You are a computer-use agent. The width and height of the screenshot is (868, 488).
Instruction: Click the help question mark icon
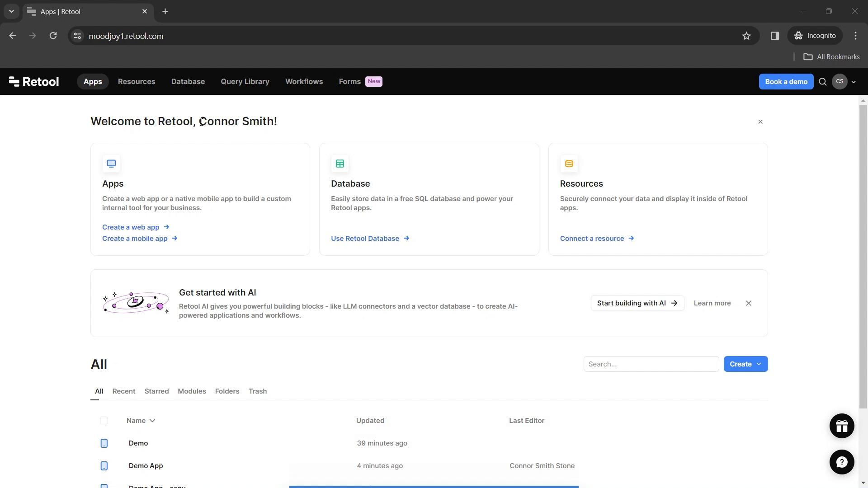[x=841, y=462]
